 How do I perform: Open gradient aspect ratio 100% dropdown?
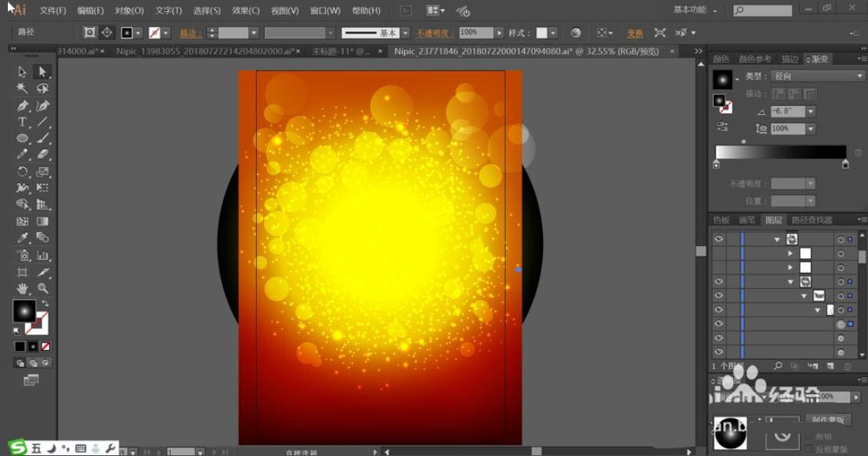click(x=811, y=129)
